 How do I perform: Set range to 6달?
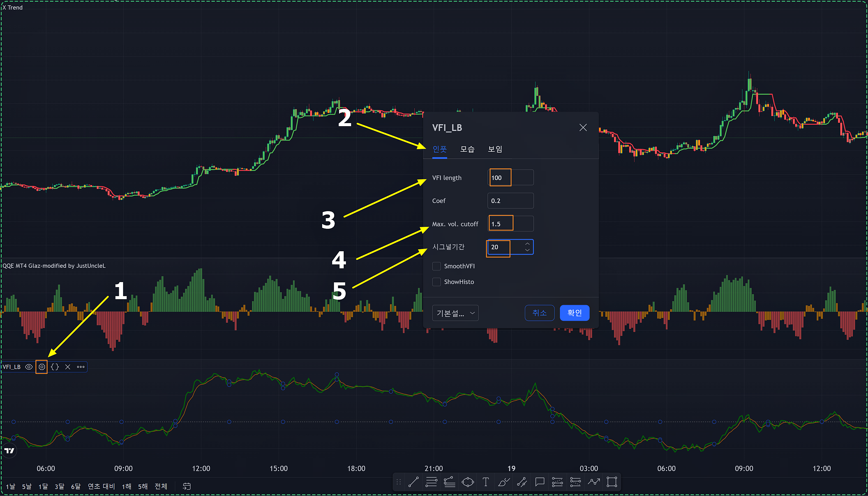[x=76, y=486]
